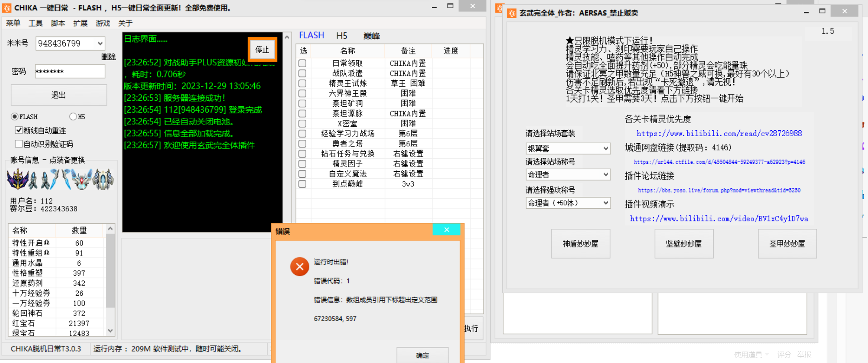868x363 pixels.
Task: Click the 自定义魔法 task name
Action: 348,174
